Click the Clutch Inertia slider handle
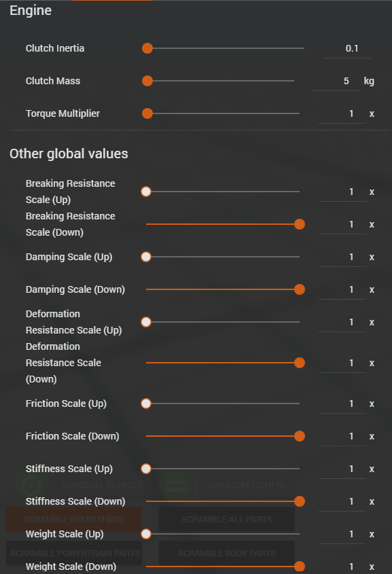This screenshot has width=392, height=574. click(147, 48)
